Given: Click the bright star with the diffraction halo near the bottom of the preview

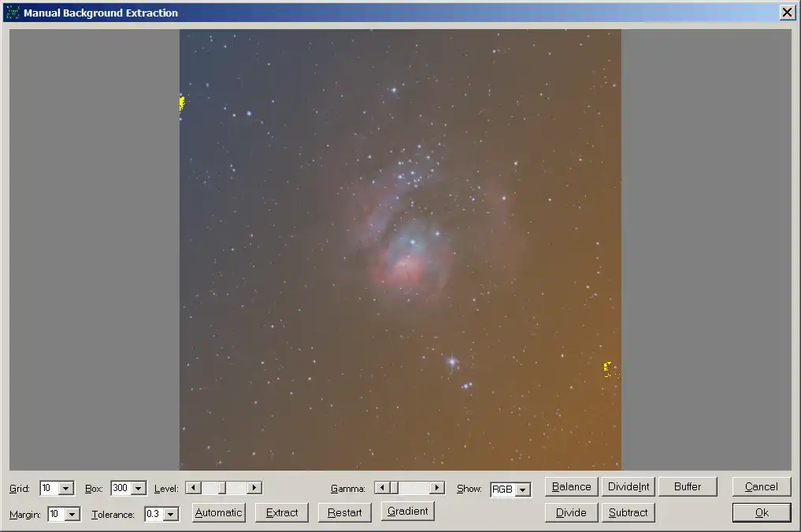Looking at the screenshot, I should (x=452, y=362).
